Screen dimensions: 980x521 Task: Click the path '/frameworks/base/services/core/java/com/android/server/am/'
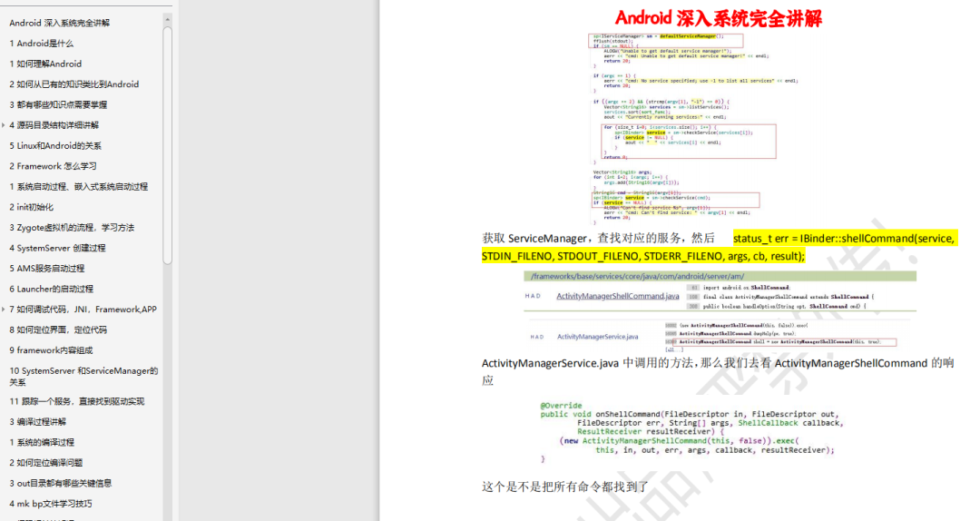point(638,276)
